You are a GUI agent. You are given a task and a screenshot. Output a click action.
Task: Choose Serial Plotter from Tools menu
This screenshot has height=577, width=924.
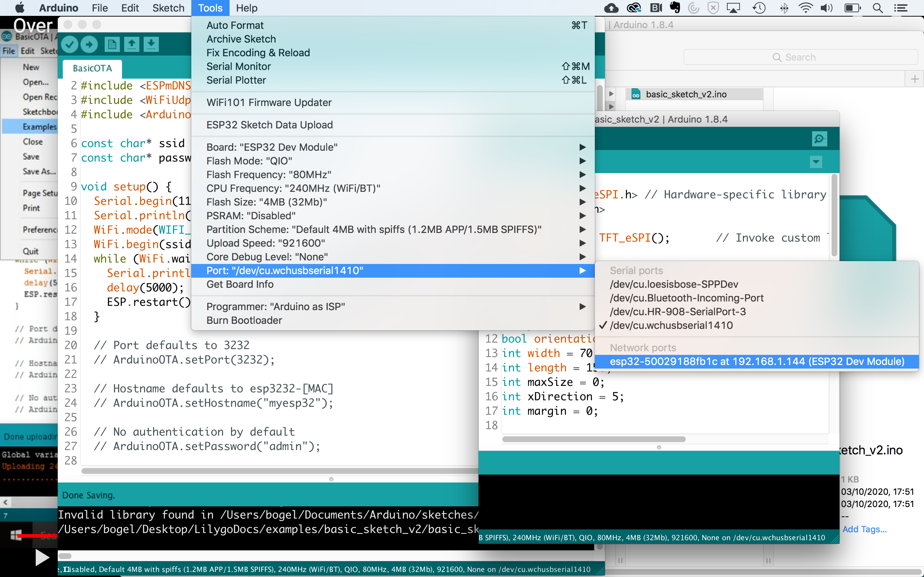pos(236,80)
